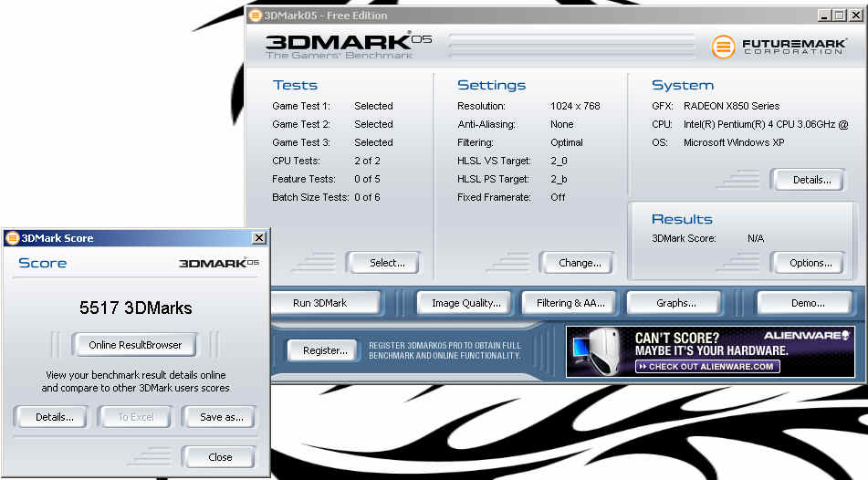Click the Filtering value Optimal

point(566,142)
